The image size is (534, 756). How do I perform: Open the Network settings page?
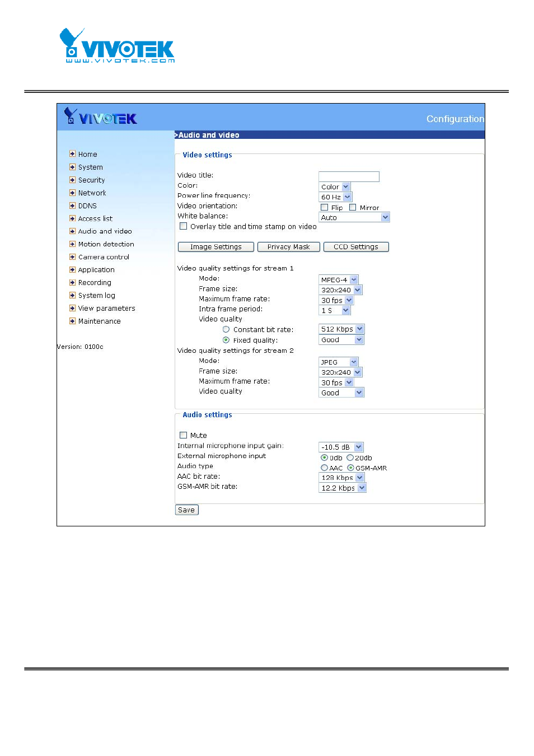pyautogui.click(x=92, y=193)
